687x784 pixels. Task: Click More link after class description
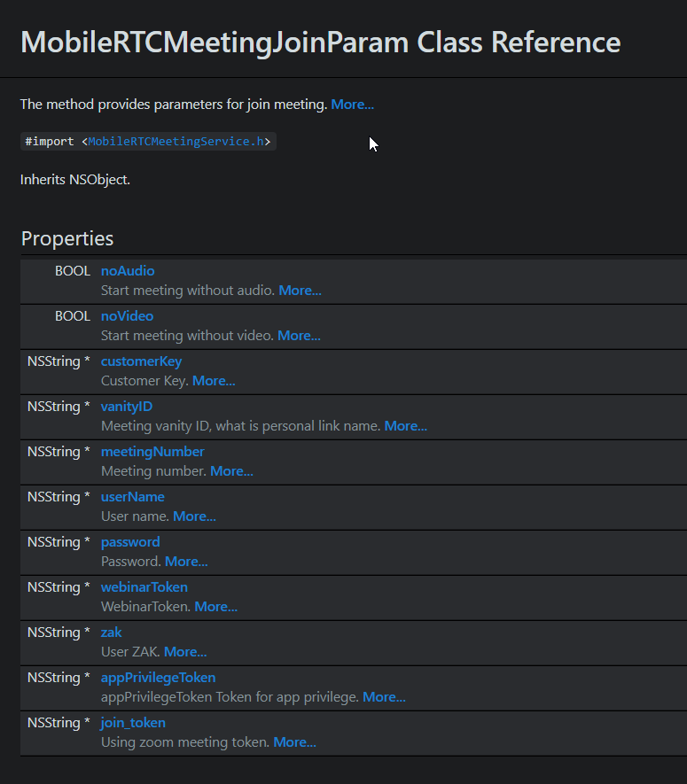point(352,105)
